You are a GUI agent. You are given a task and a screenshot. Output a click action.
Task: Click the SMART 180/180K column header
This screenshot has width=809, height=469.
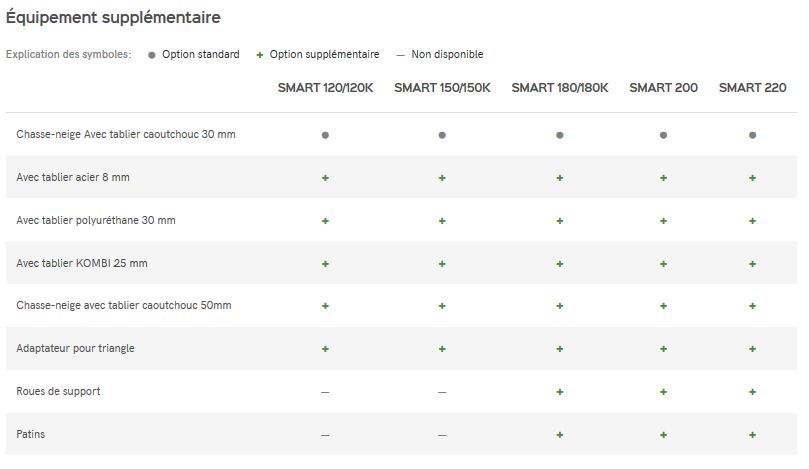click(x=560, y=88)
